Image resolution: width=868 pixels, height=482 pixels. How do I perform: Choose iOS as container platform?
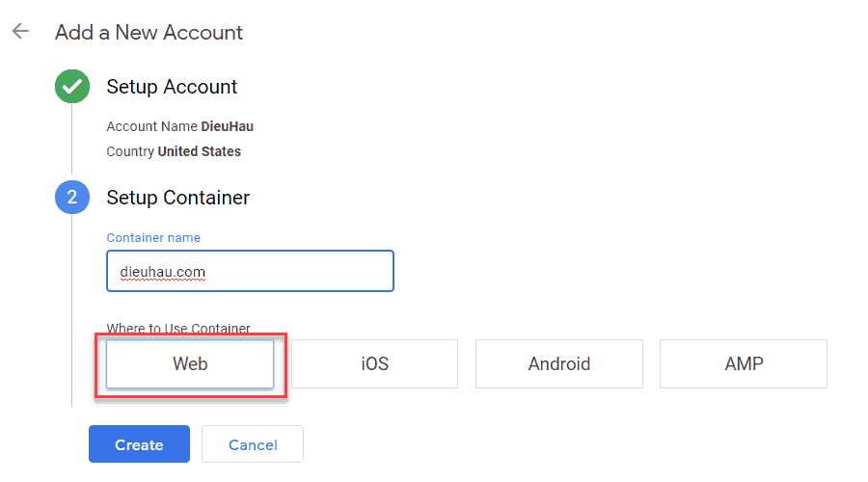pos(374,364)
